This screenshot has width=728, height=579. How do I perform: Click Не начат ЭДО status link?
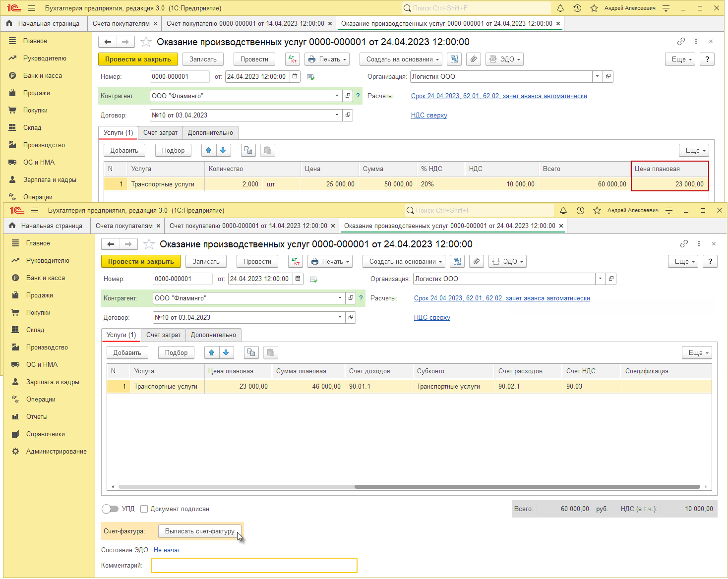[167, 550]
